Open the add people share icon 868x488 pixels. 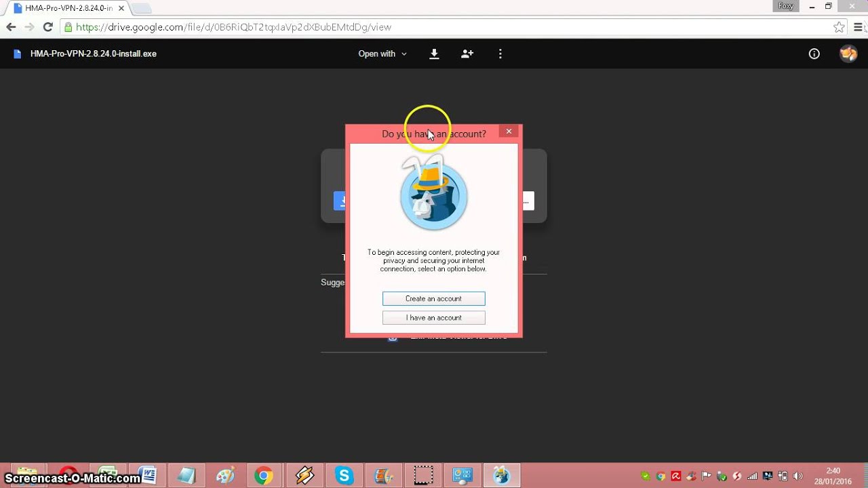(x=467, y=54)
